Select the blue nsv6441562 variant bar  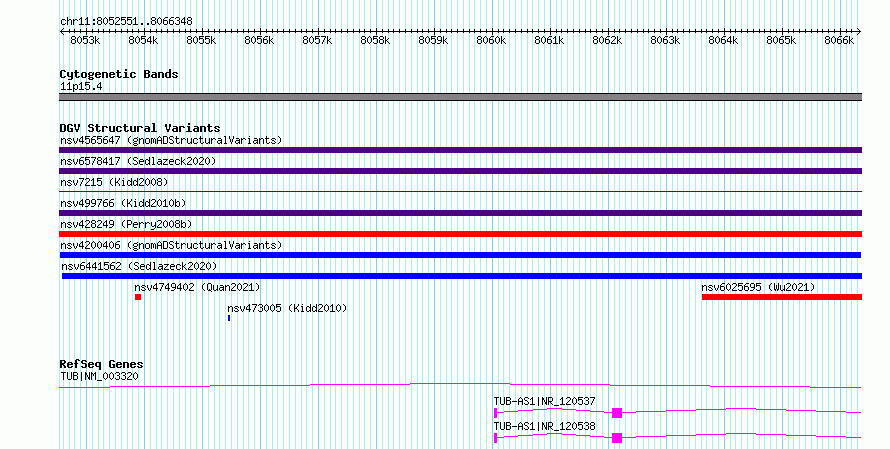pos(461,276)
